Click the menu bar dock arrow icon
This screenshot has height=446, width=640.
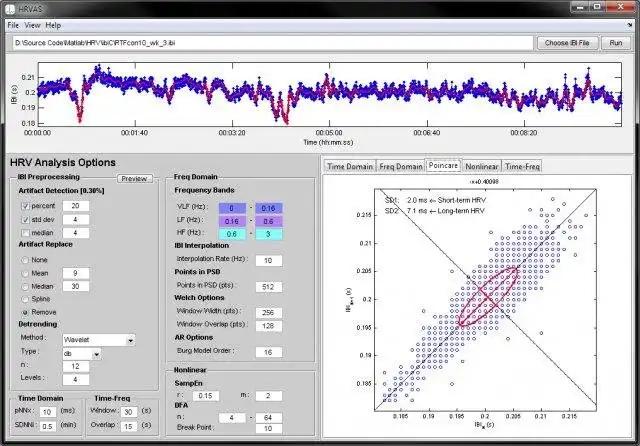pos(630,25)
